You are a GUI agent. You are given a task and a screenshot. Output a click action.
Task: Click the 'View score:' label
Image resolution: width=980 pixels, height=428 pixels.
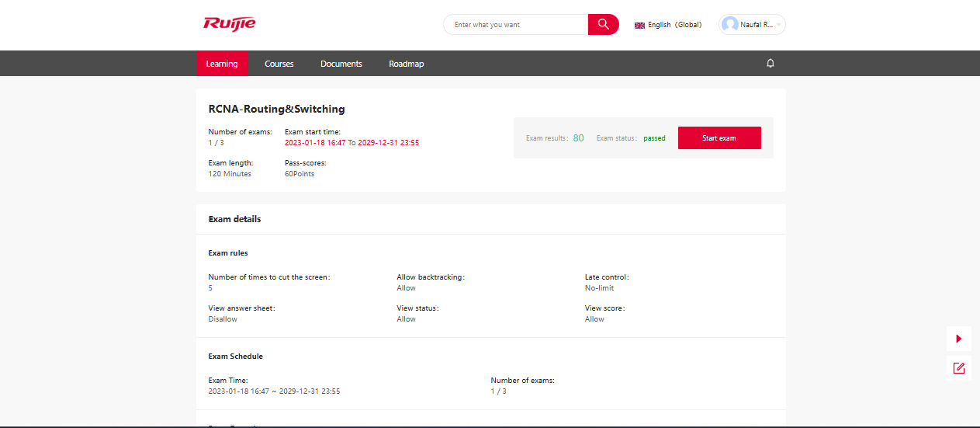(605, 308)
